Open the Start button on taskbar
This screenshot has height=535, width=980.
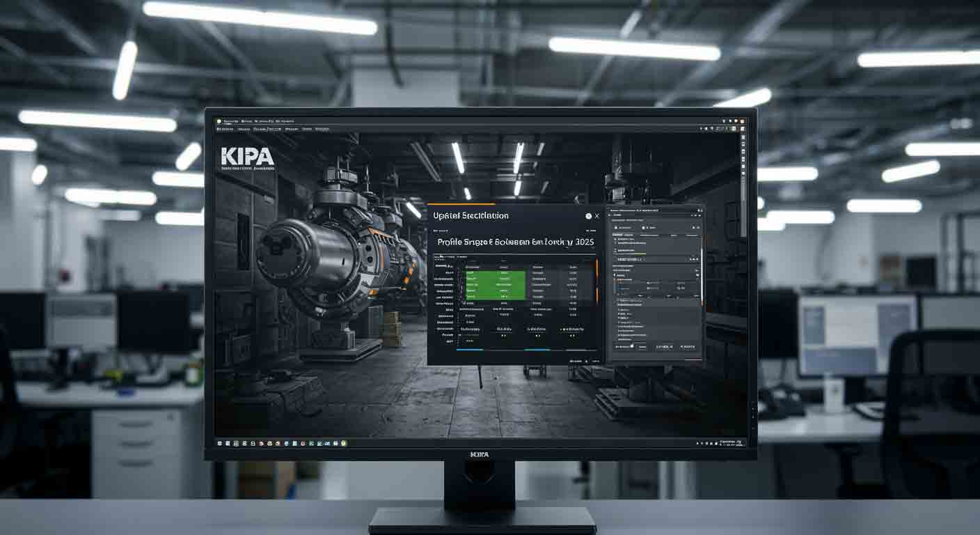219,443
